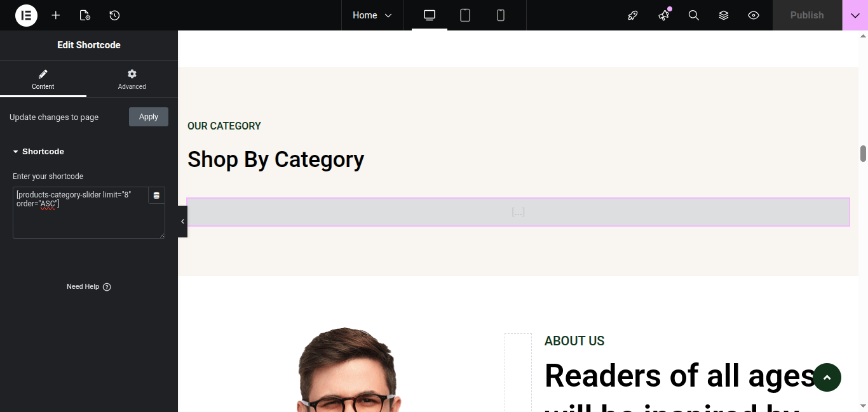Open the Elementor logo menu

(27, 15)
